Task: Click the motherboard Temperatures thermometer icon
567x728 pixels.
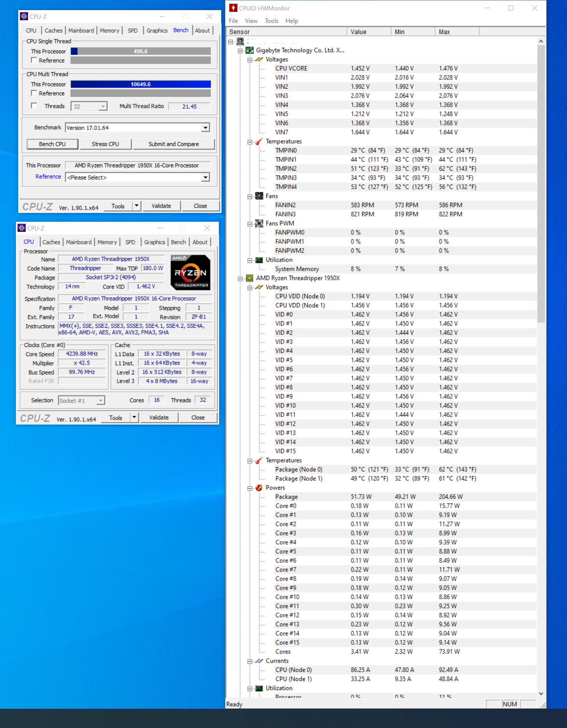Action: pyautogui.click(x=259, y=141)
